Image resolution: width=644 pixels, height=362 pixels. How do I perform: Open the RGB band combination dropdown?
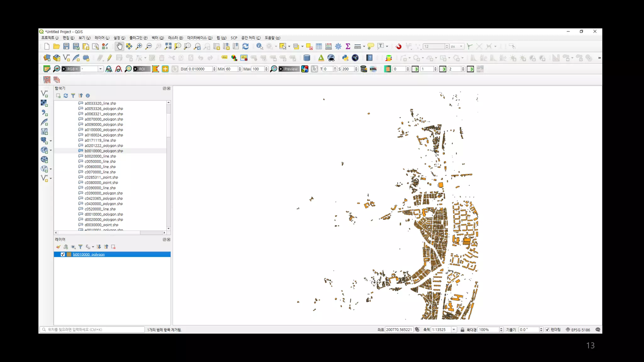(x=100, y=69)
